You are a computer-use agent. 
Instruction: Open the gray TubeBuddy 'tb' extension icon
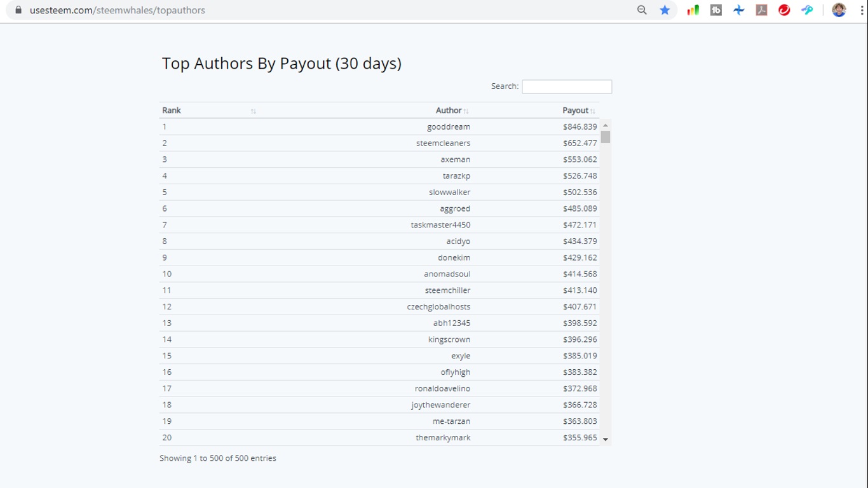pos(716,10)
